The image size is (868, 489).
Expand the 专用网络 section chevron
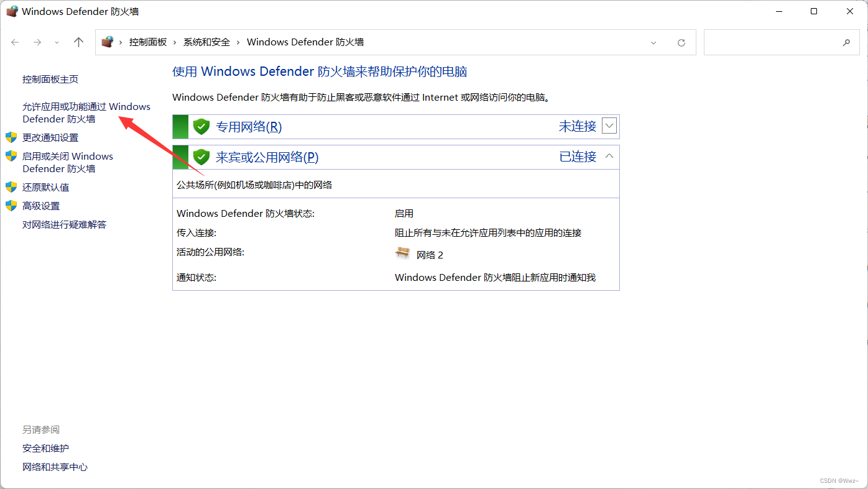[x=609, y=126]
